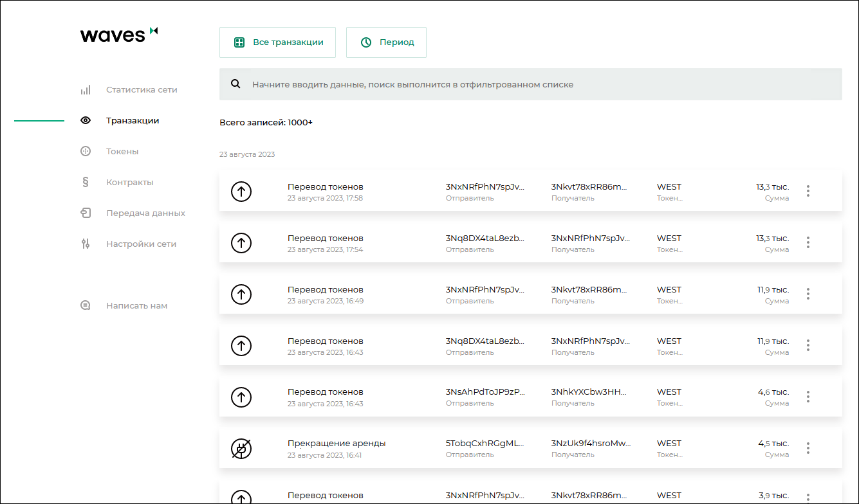Viewport: 859px width, 504px height.
Task: Click the magnifier icon in the search bar
Action: pos(236,84)
